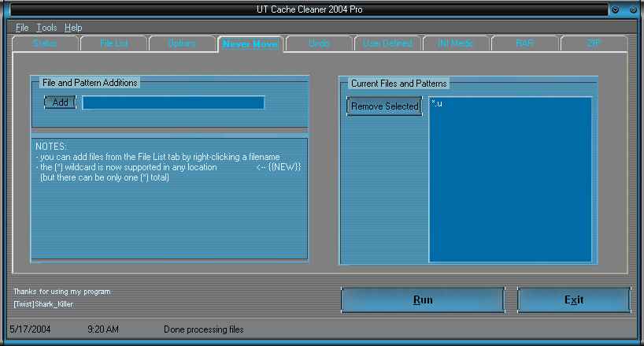Click the 9:20 AM time in status bar
Screen dimensions: 644x346
[x=103, y=329]
